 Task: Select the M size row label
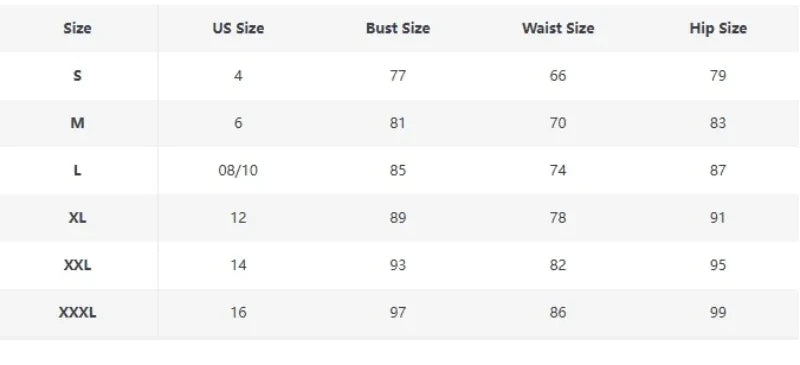click(78, 123)
